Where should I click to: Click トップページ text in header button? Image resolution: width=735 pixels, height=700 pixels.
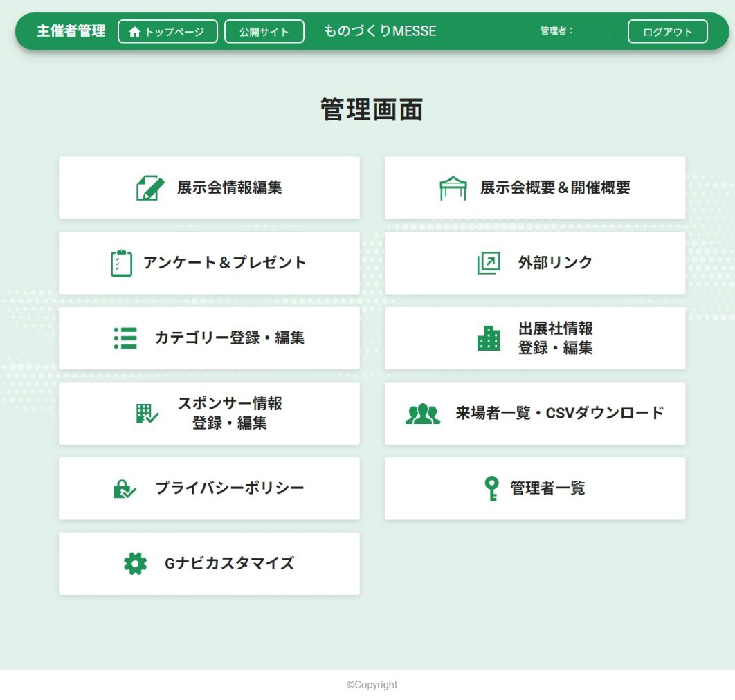174,32
